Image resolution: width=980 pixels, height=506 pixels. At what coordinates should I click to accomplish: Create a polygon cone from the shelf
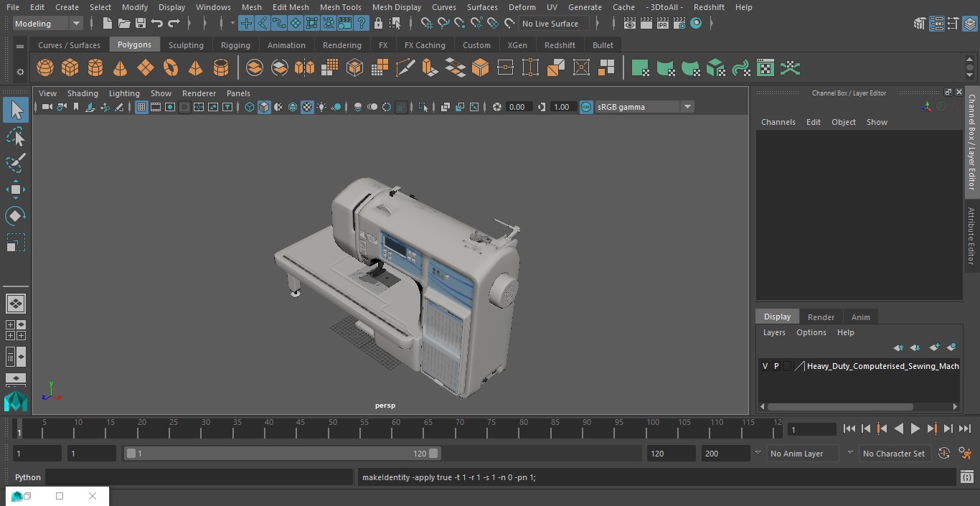[121, 68]
